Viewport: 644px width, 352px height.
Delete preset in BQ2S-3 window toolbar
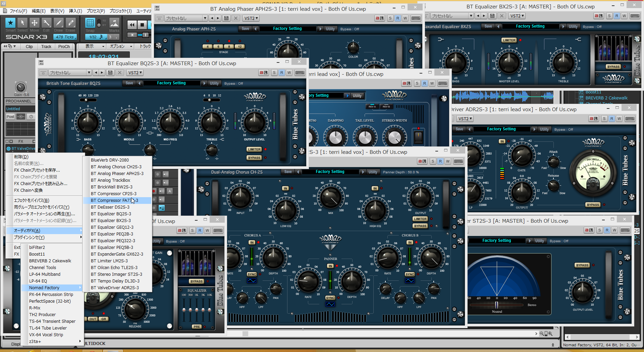click(x=120, y=73)
